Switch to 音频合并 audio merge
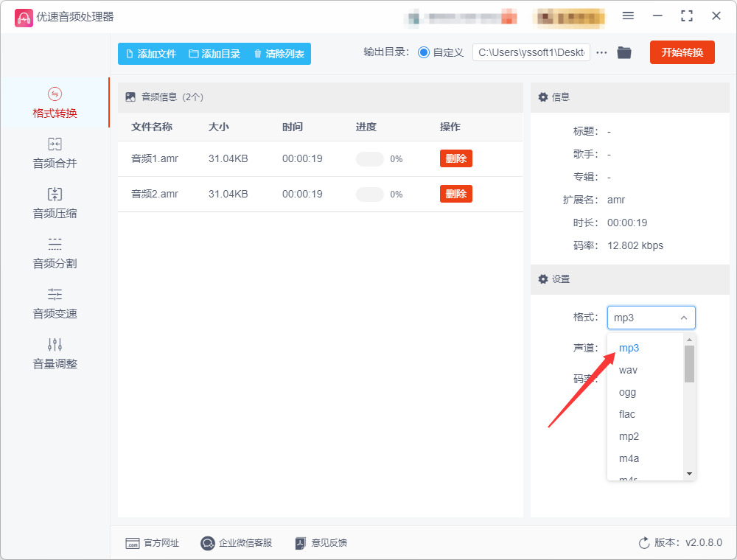This screenshot has width=737, height=560. point(55,153)
